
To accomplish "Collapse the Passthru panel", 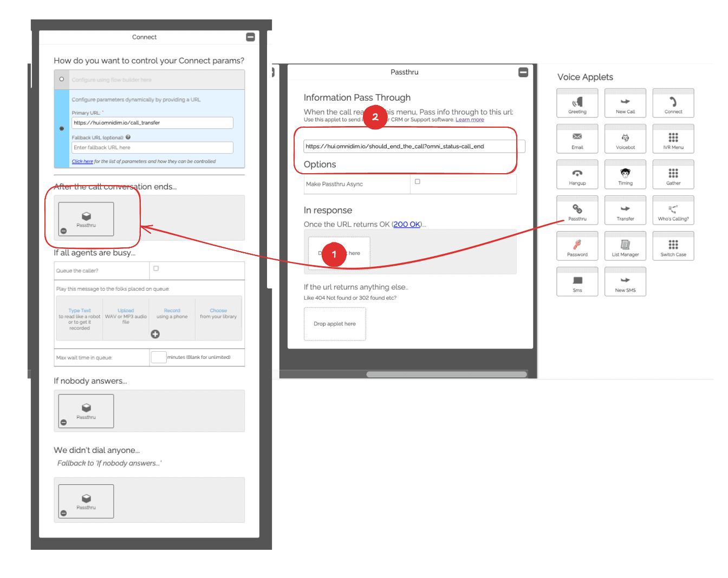I will 523,72.
